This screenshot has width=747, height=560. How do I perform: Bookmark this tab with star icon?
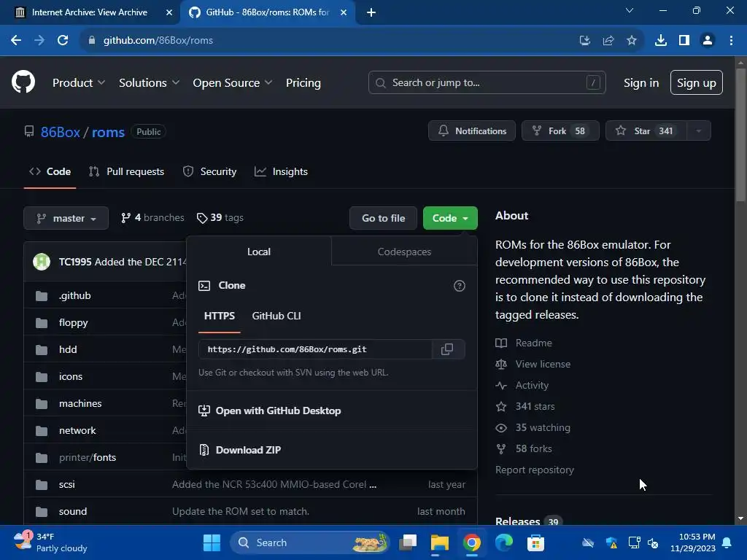tap(632, 41)
